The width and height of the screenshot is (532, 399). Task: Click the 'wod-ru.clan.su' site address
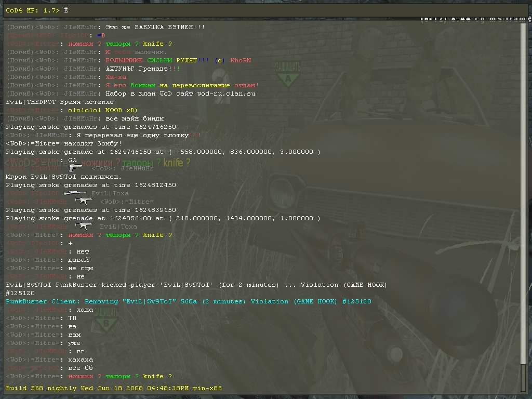pos(227,94)
